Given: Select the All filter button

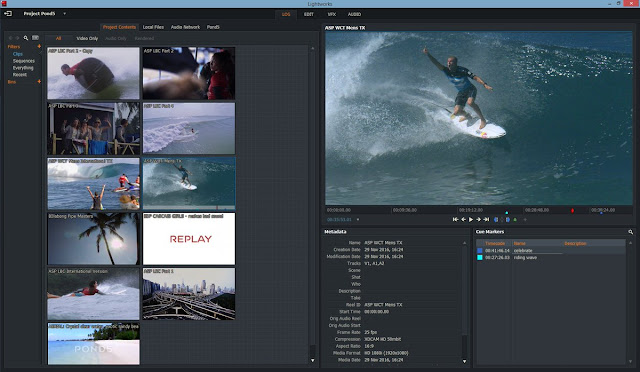Looking at the screenshot, I should point(58,38).
